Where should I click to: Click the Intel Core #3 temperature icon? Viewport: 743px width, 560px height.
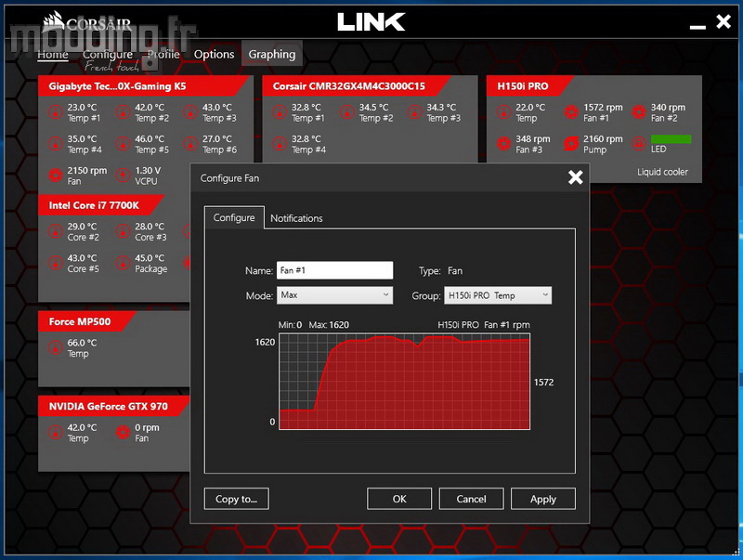[124, 231]
